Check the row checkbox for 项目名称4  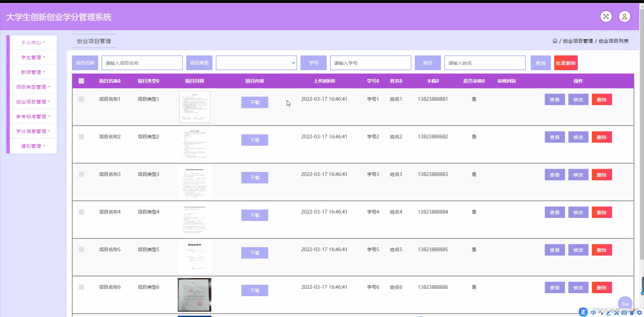click(x=81, y=212)
